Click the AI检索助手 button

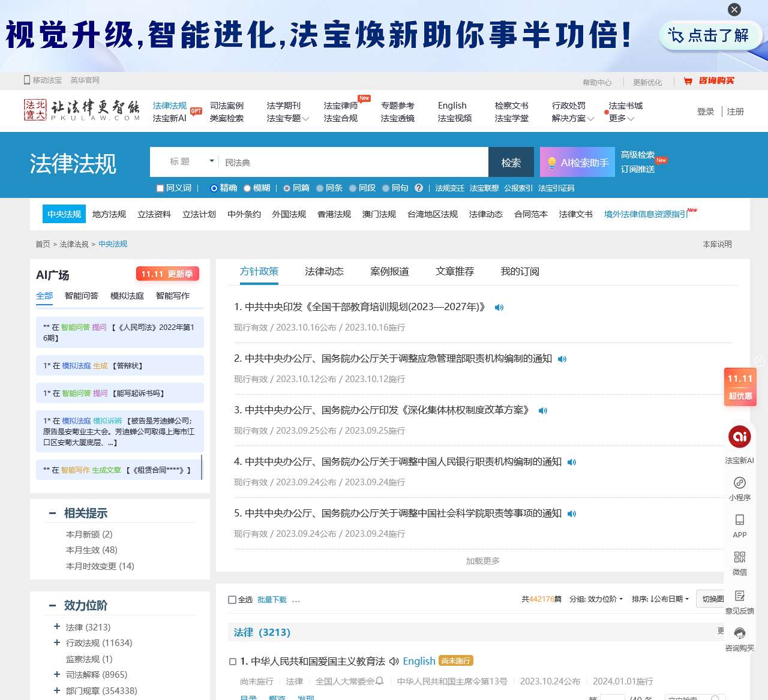(x=577, y=163)
